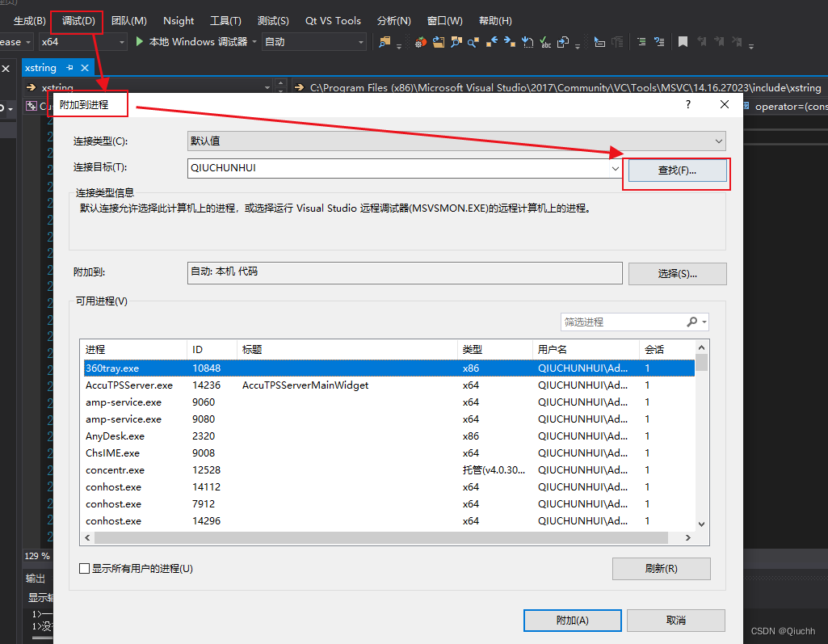Click the 查找(F)... button

pyautogui.click(x=677, y=170)
